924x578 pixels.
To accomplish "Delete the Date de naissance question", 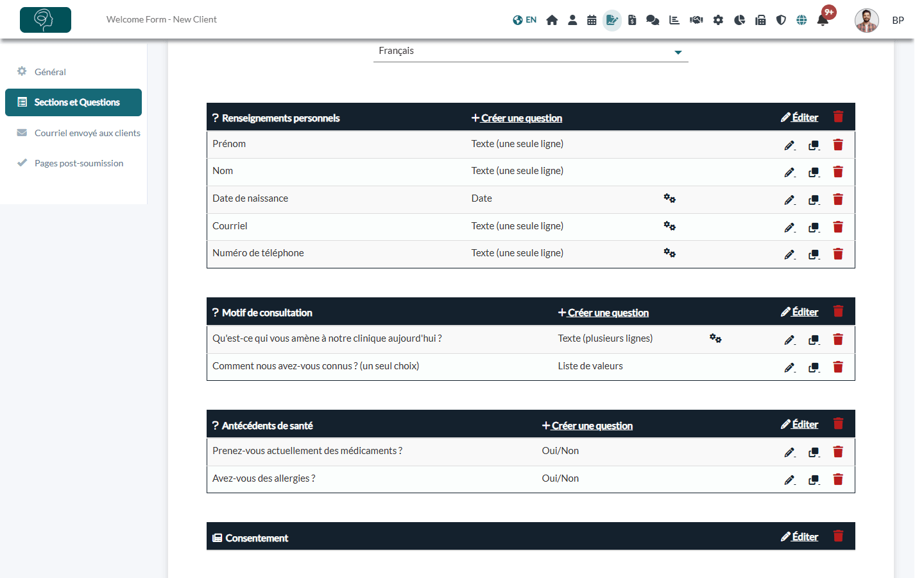I will (838, 200).
